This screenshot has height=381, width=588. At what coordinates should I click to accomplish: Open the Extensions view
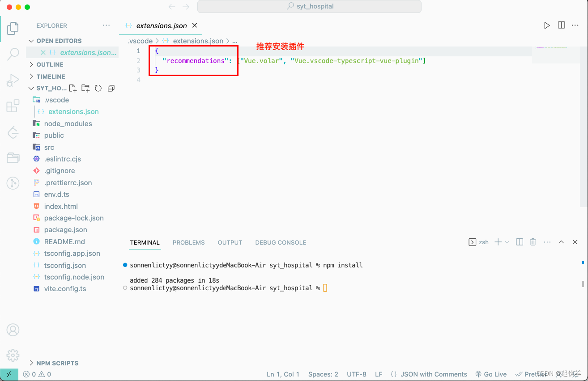[13, 106]
